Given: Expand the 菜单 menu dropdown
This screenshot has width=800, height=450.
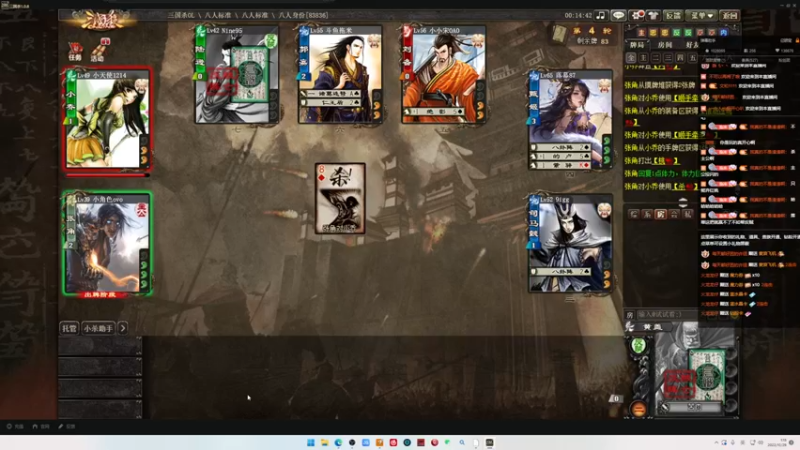Looking at the screenshot, I should pyautogui.click(x=702, y=15).
